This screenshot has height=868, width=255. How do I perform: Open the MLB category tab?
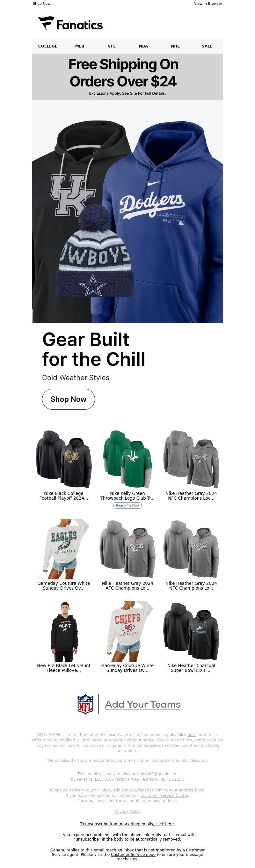[x=79, y=46]
